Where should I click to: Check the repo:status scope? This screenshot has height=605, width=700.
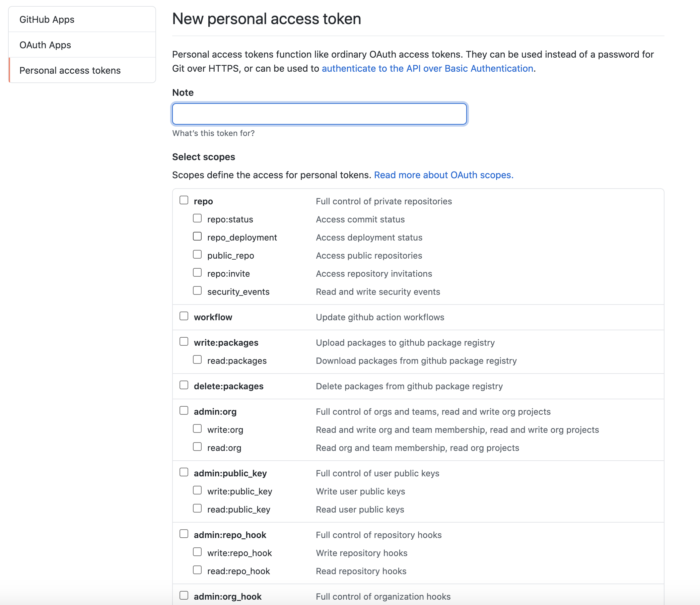click(197, 218)
